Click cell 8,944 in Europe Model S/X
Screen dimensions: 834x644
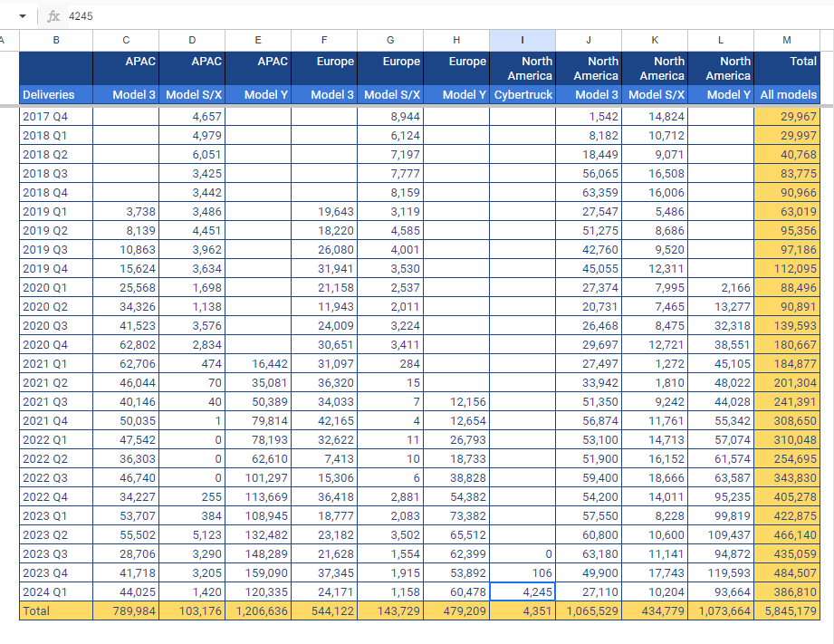click(390, 117)
